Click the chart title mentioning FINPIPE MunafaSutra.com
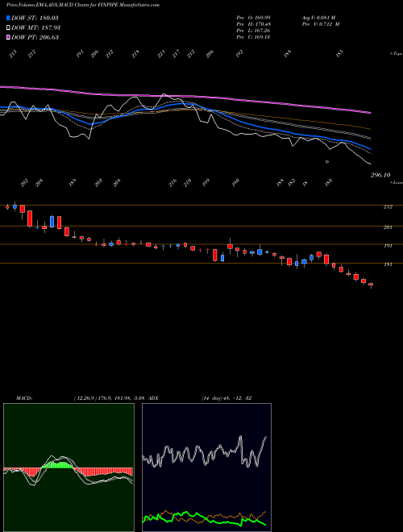Screen dimensions: 403x532 point(83,5)
